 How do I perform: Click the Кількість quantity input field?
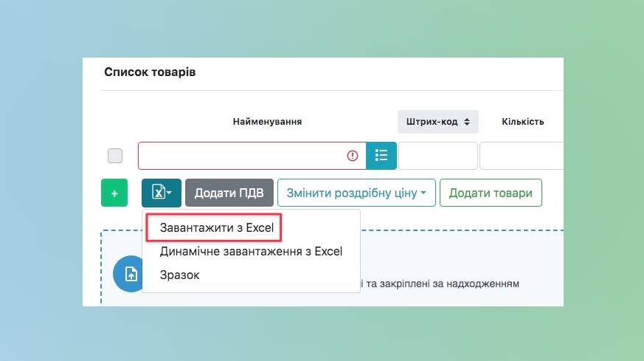[x=520, y=156]
